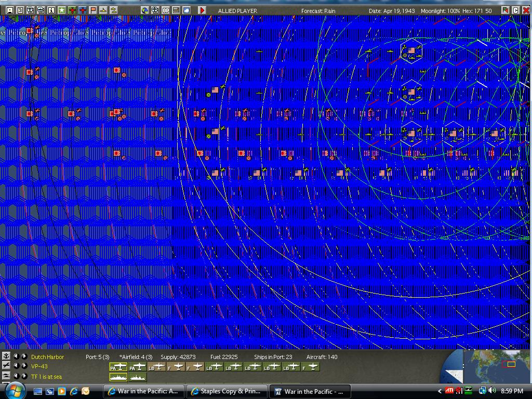
Task: Click the Dutch Harbor base name
Action: click(x=47, y=357)
